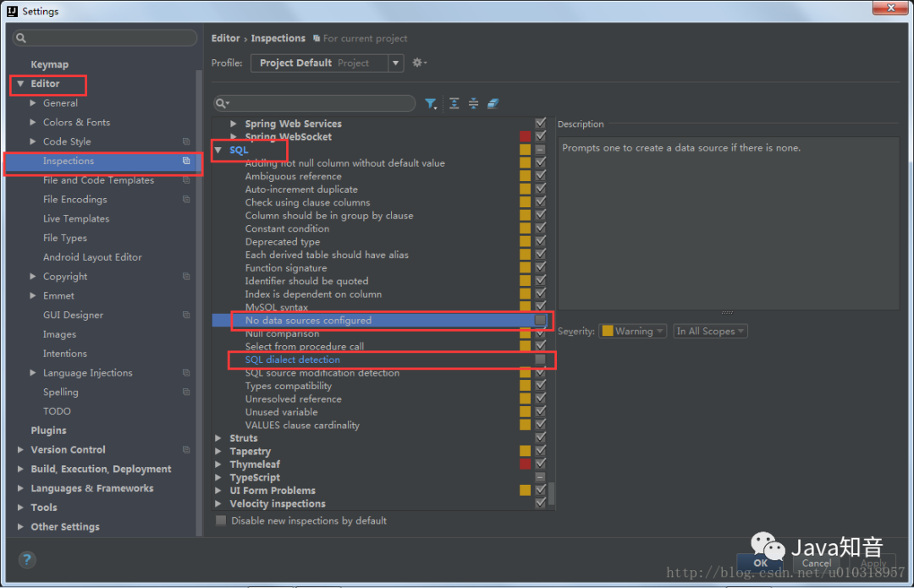Enable the No data sources configured checkbox
The width and height of the screenshot is (914, 588).
point(540,320)
